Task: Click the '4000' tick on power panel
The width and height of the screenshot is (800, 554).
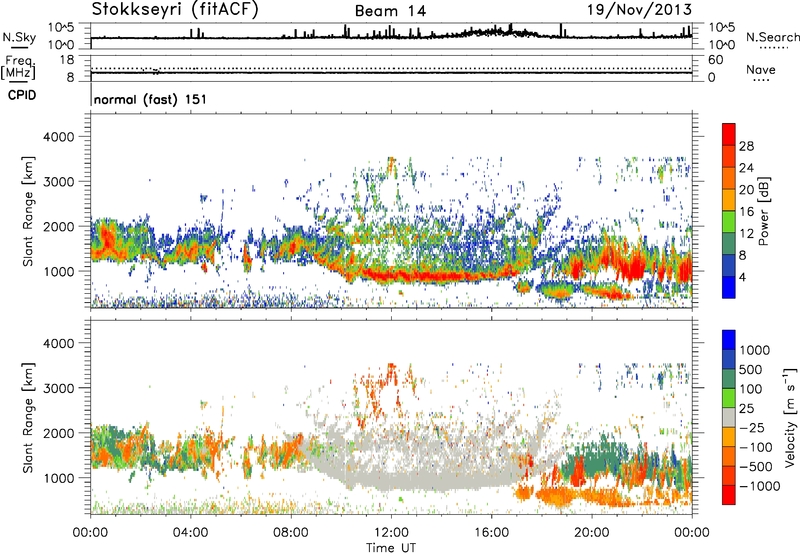Action: tap(59, 137)
